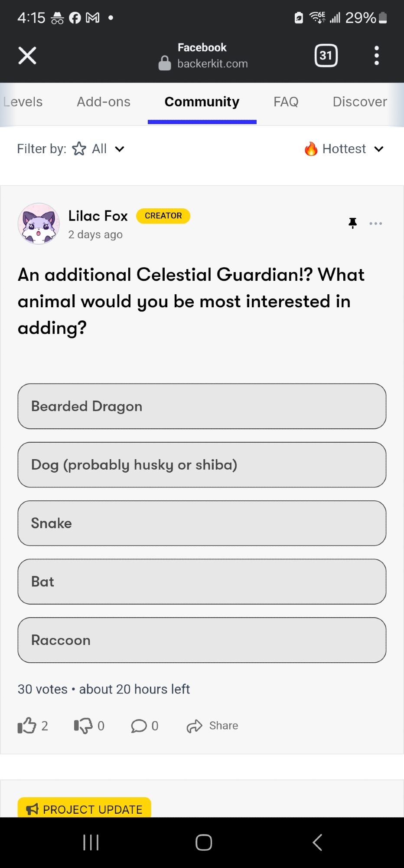Switch to the Add-ons tab

tap(104, 102)
